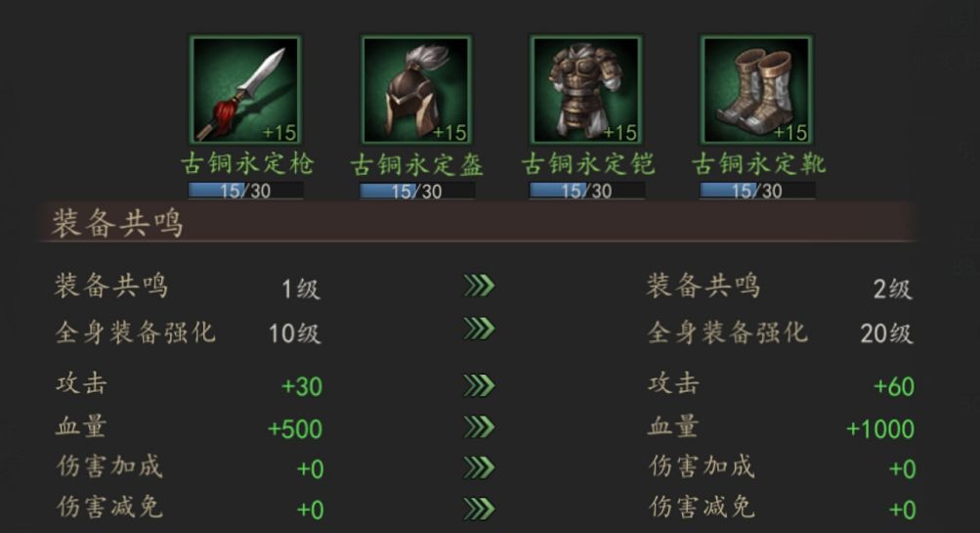The image size is (980, 533).
Task: Select the 古铜永定铠 armor icon
Action: [x=585, y=89]
